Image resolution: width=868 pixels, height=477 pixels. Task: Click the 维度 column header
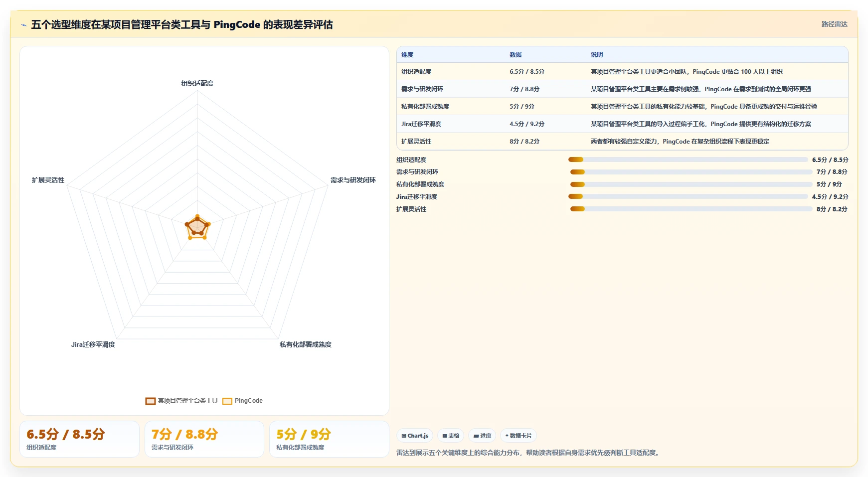(x=407, y=55)
